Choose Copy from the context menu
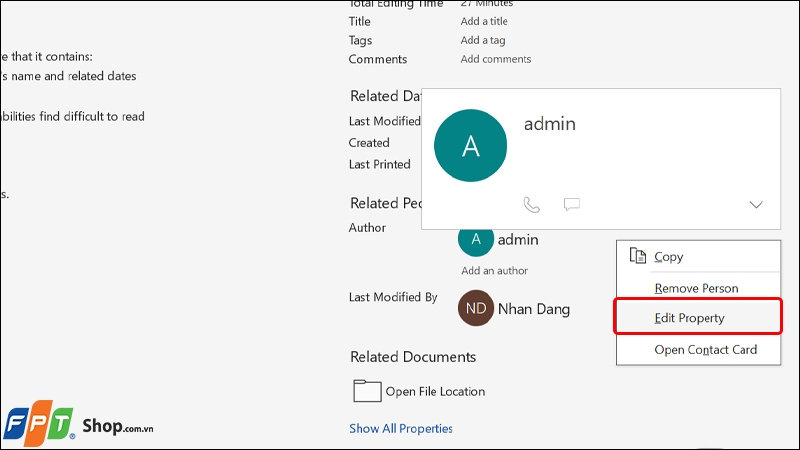Image resolution: width=800 pixels, height=450 pixels. (x=698, y=257)
